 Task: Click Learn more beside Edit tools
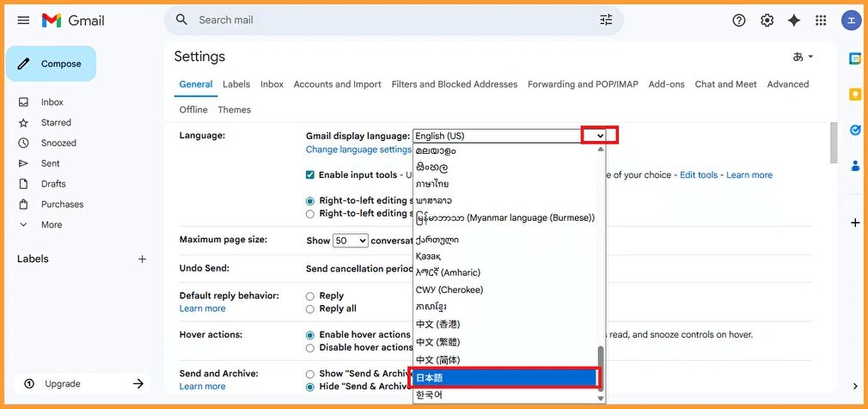pos(749,175)
